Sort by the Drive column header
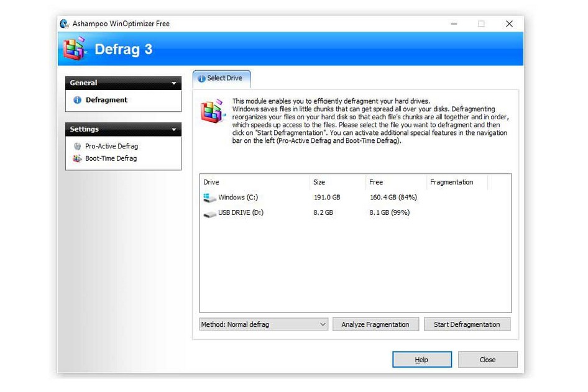 (255, 182)
